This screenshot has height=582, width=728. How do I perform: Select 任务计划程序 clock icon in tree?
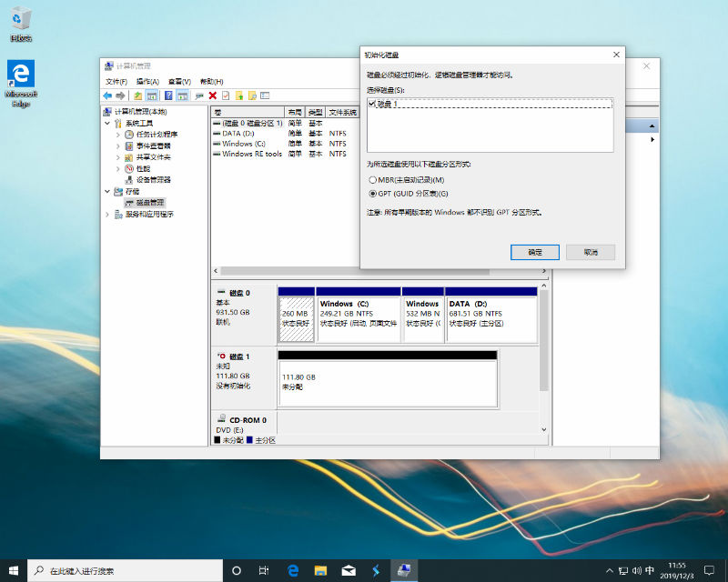pyautogui.click(x=129, y=135)
